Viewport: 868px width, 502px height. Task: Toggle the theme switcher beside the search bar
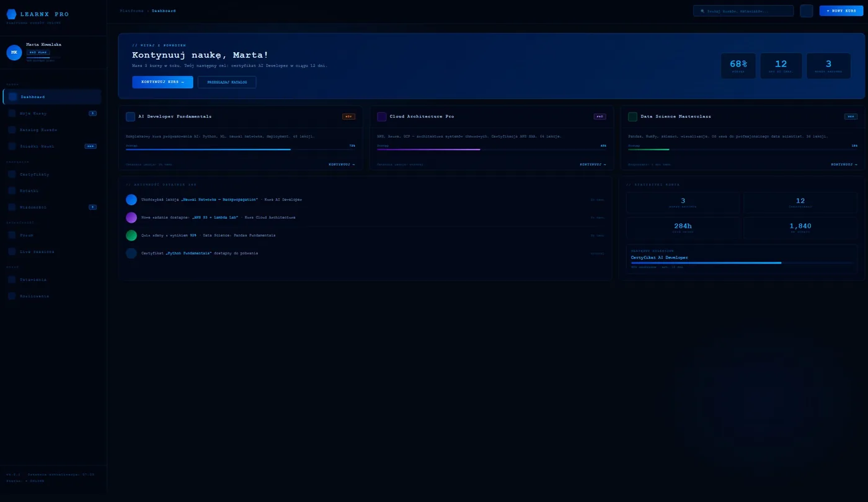tap(807, 11)
